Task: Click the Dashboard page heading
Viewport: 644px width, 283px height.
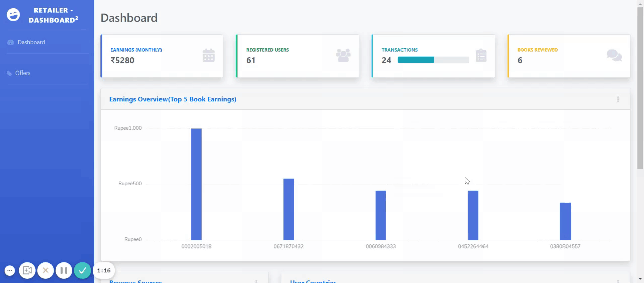Action: point(129,18)
